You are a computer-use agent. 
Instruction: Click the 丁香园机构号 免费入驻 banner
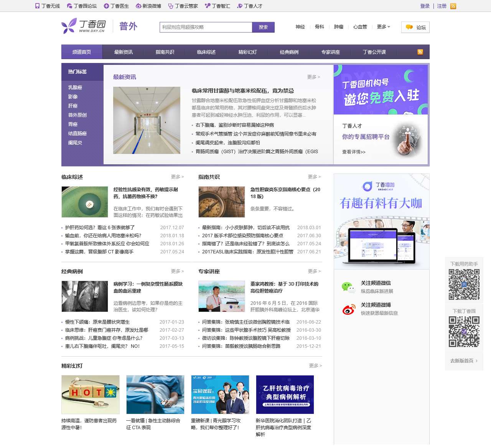pos(381,89)
